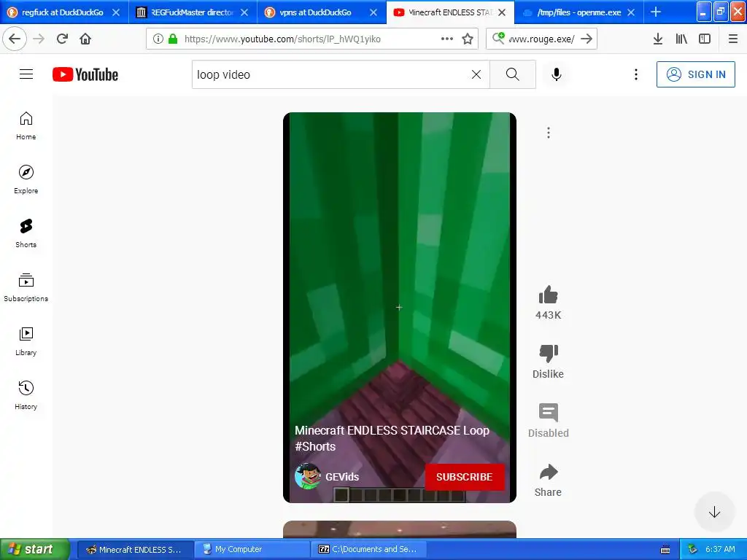Start voice search with the microphone
Viewport: 747px width, 560px height.
(x=556, y=74)
